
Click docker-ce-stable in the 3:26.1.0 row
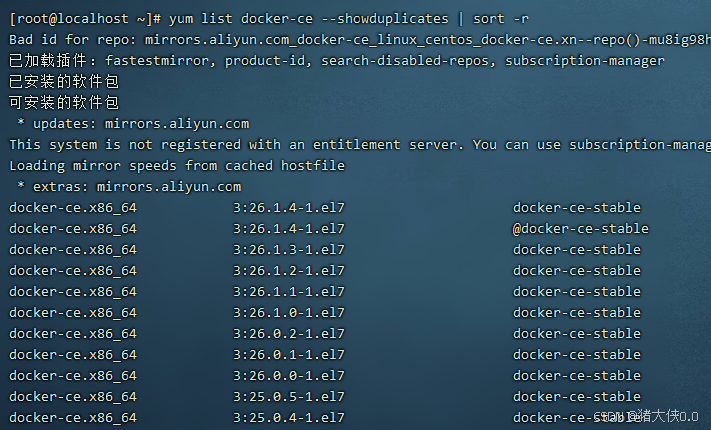coord(577,313)
